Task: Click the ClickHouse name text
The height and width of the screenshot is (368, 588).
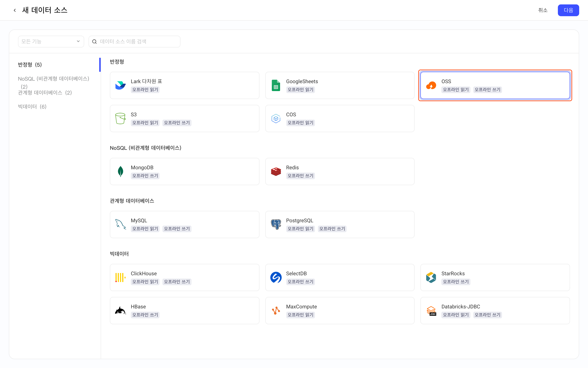Action: click(144, 274)
